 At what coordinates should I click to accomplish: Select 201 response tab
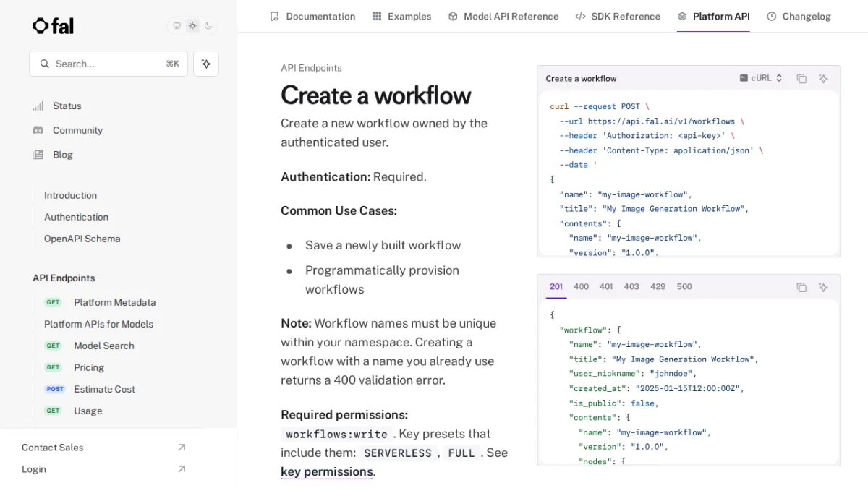point(556,286)
